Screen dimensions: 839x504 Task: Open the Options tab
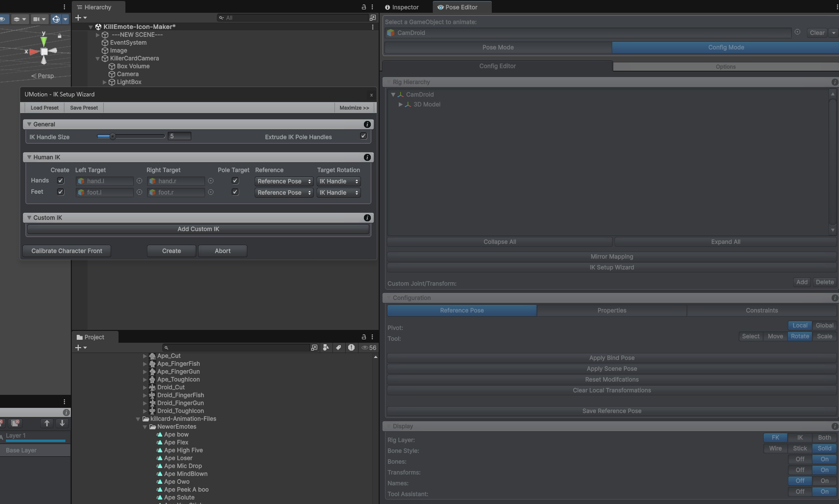tap(725, 66)
